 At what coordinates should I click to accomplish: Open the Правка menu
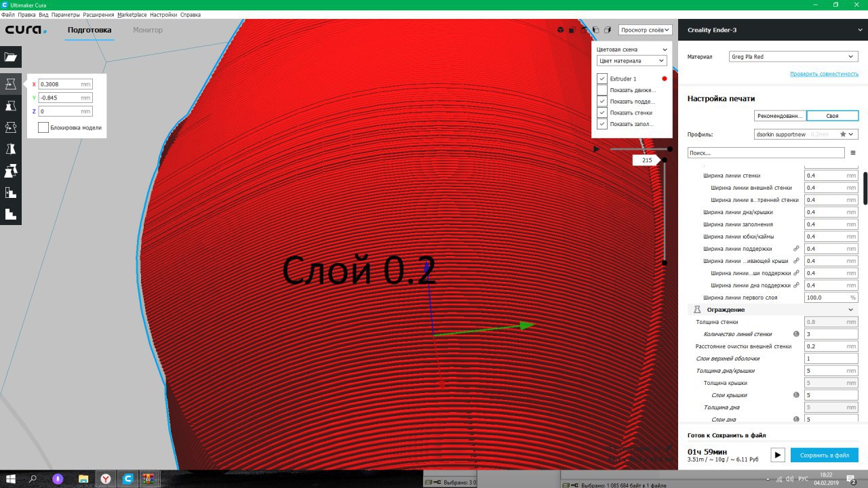point(26,14)
